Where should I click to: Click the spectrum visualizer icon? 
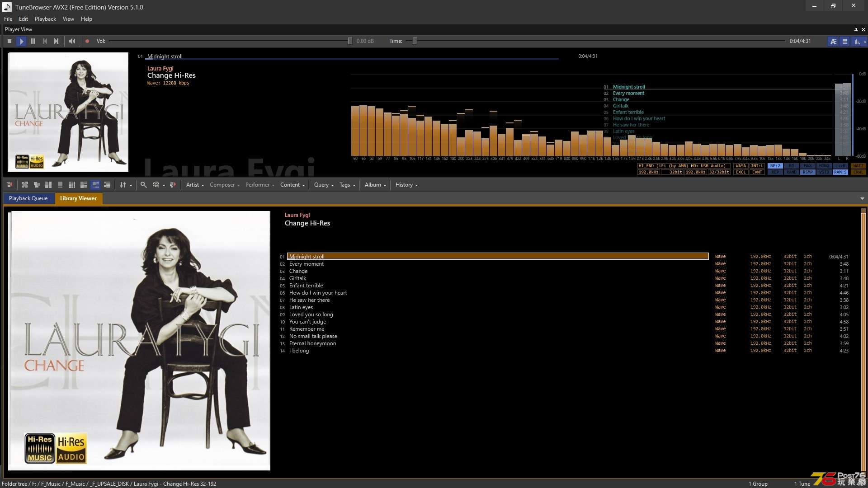click(x=857, y=41)
